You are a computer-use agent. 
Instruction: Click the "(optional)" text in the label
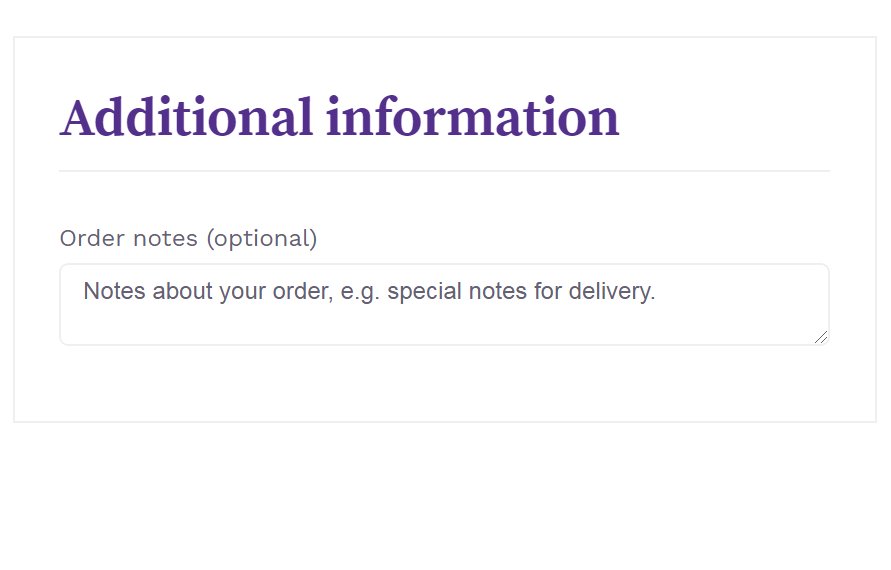coord(262,239)
